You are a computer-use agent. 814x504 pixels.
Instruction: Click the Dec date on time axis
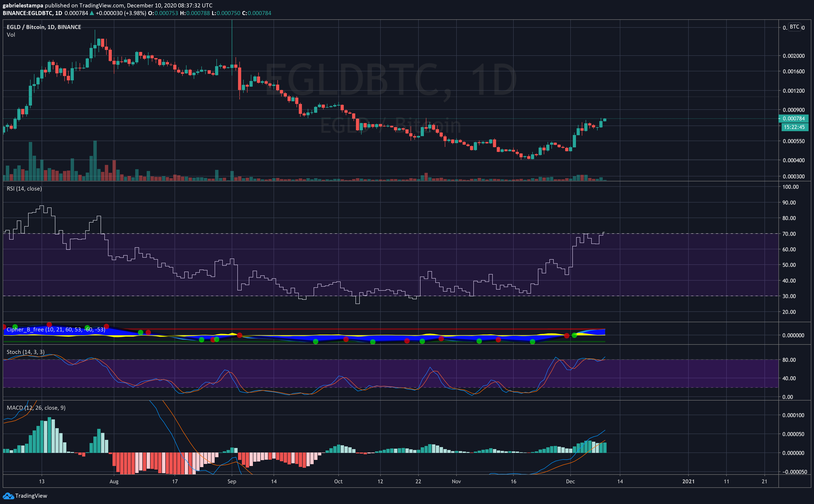pyautogui.click(x=570, y=481)
